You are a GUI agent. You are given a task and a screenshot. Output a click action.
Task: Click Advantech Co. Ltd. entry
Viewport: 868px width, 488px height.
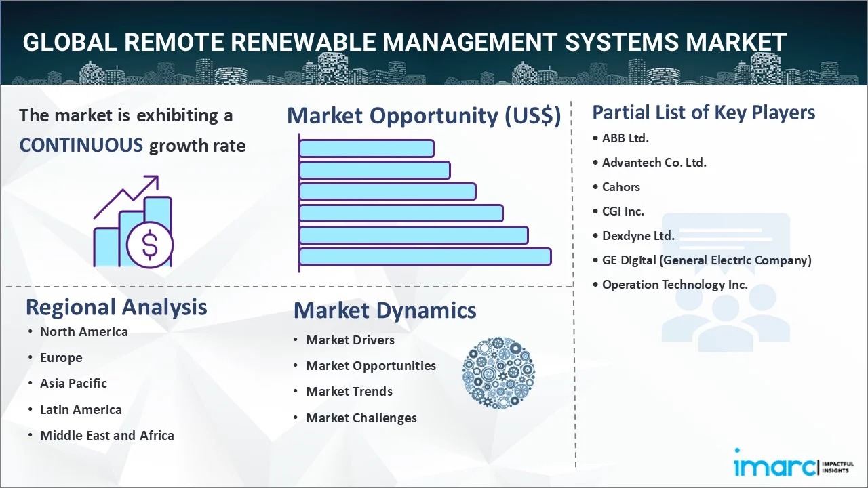(x=654, y=163)
